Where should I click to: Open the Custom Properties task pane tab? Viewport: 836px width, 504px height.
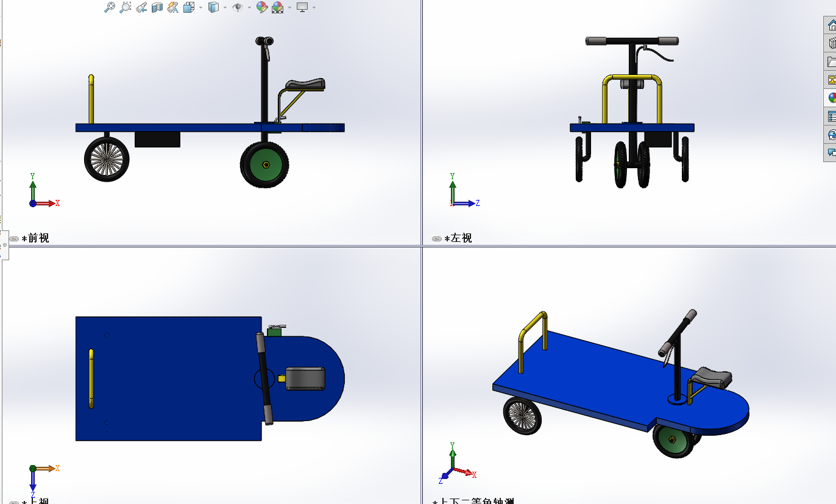point(831,116)
